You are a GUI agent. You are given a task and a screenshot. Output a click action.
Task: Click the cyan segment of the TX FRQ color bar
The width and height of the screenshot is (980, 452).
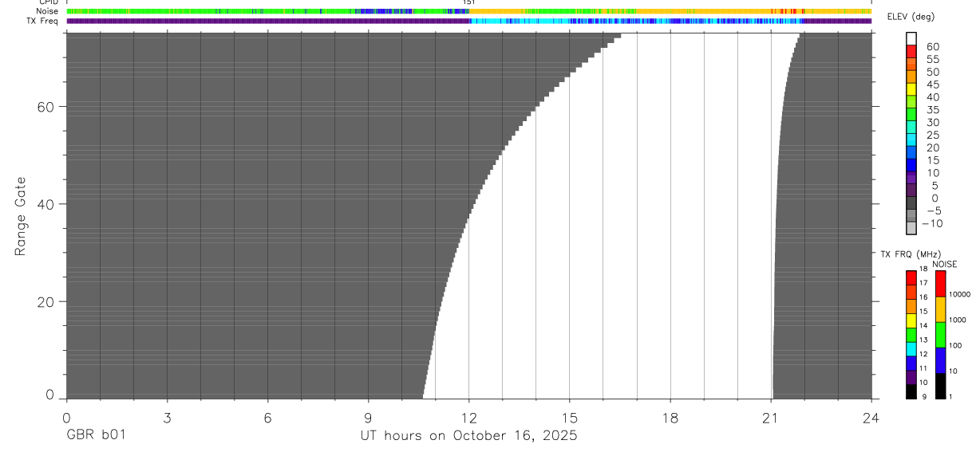[911, 348]
